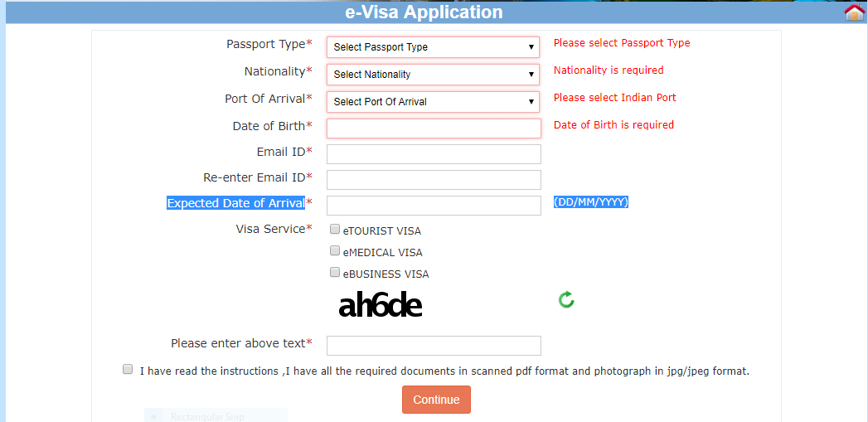The height and width of the screenshot is (422, 868).
Task: Check the eBUSINESS VISA option
Action: point(334,272)
